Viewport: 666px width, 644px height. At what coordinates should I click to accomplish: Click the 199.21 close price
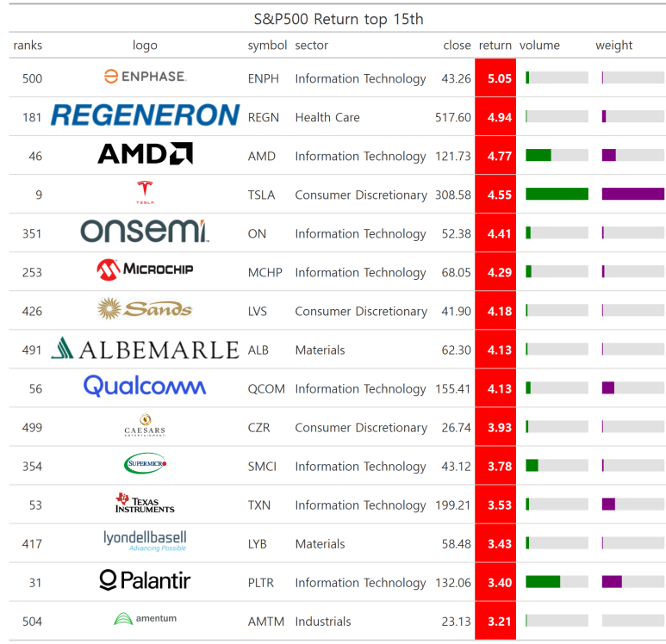click(x=453, y=505)
